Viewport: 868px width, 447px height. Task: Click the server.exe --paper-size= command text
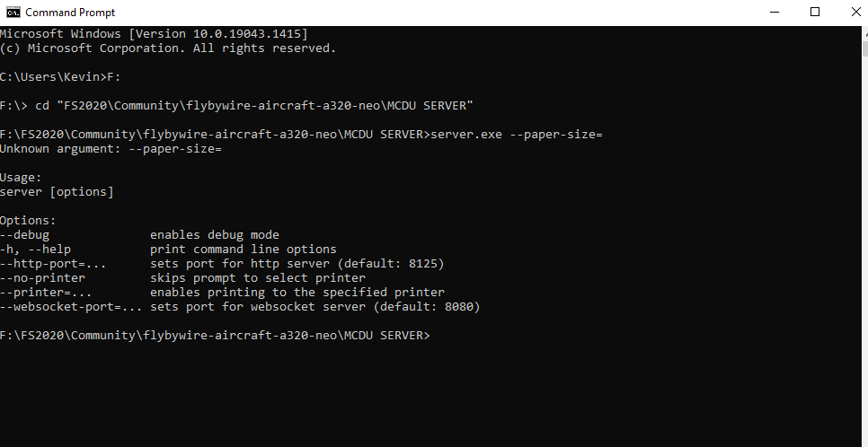coord(516,135)
